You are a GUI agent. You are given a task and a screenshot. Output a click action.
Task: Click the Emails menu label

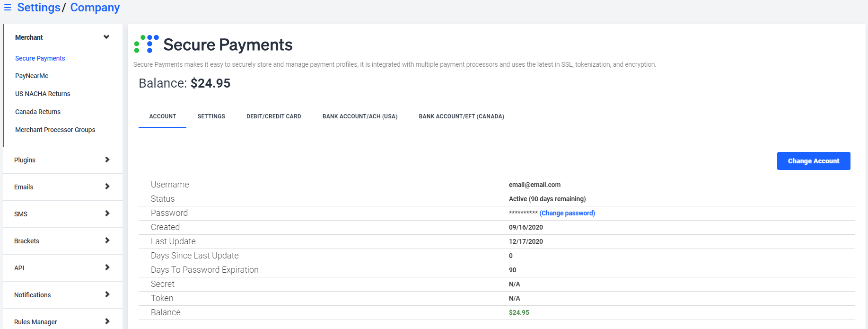[24, 187]
